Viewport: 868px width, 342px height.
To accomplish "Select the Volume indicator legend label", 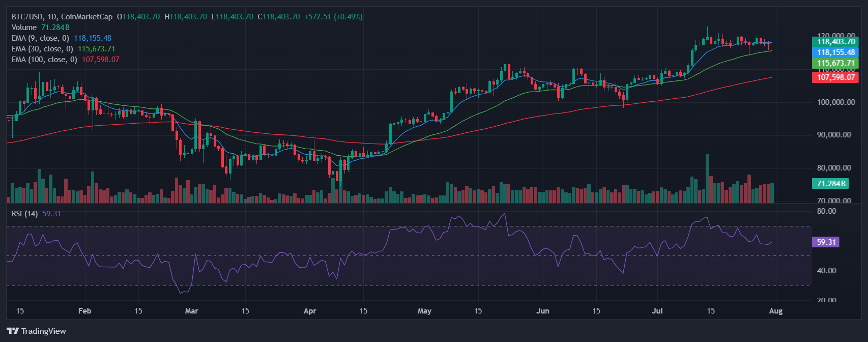I will (24, 27).
